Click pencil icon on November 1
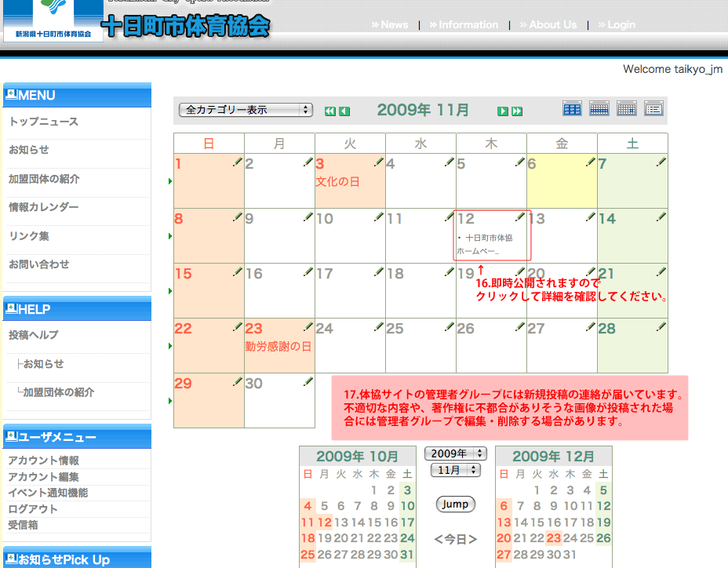The width and height of the screenshot is (728, 568). coord(238,162)
